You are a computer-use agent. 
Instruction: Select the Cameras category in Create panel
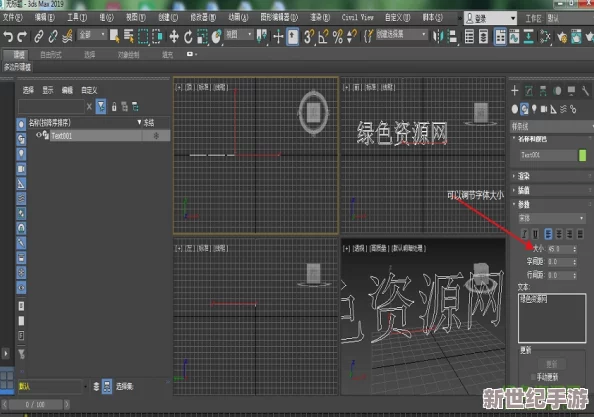click(x=544, y=109)
